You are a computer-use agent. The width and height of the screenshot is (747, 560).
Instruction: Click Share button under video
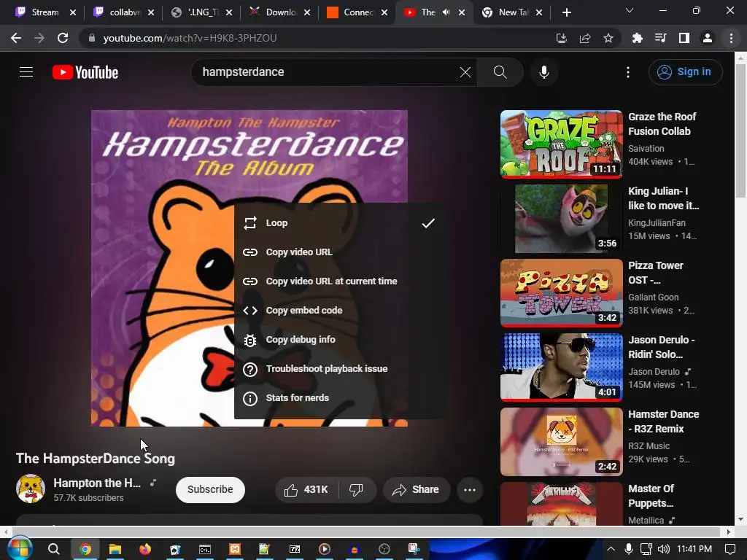click(416, 489)
